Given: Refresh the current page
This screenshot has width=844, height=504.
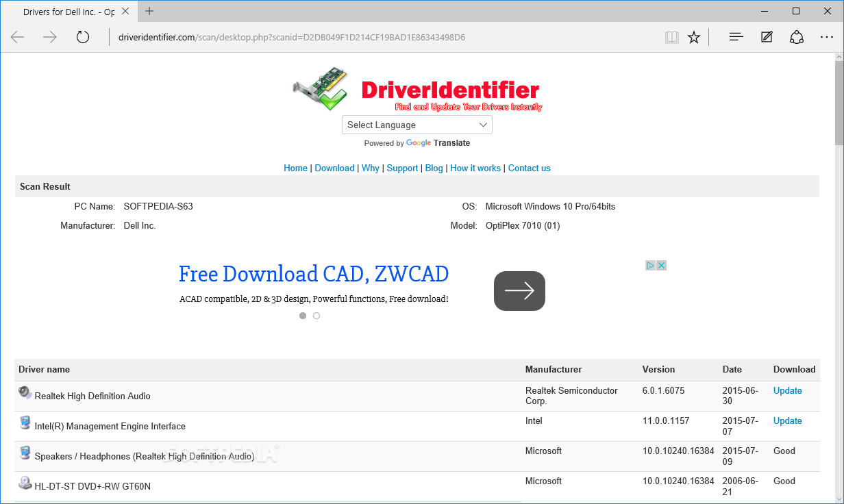Looking at the screenshot, I should [83, 37].
